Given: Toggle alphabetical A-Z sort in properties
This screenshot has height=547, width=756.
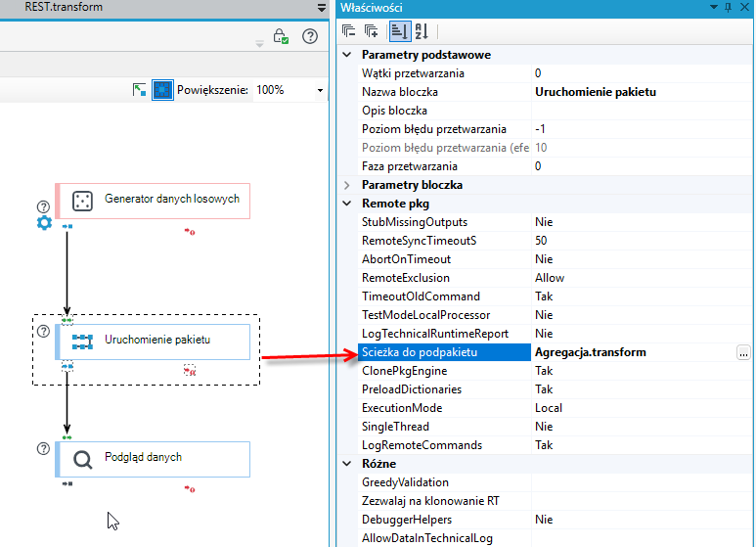Looking at the screenshot, I should 422,31.
